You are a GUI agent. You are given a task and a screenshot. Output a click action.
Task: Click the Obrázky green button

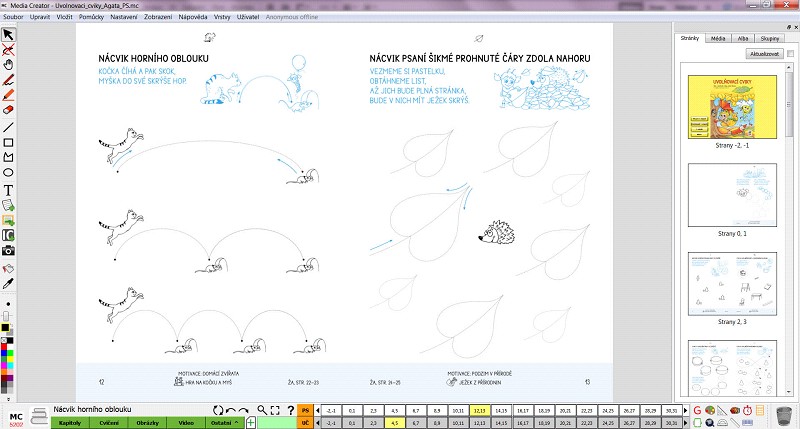tap(147, 422)
